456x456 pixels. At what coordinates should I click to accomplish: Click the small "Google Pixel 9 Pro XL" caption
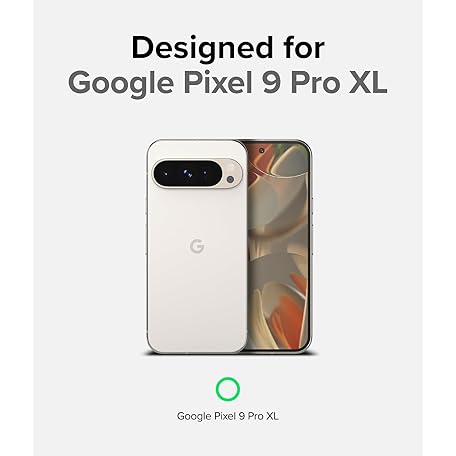228,416
